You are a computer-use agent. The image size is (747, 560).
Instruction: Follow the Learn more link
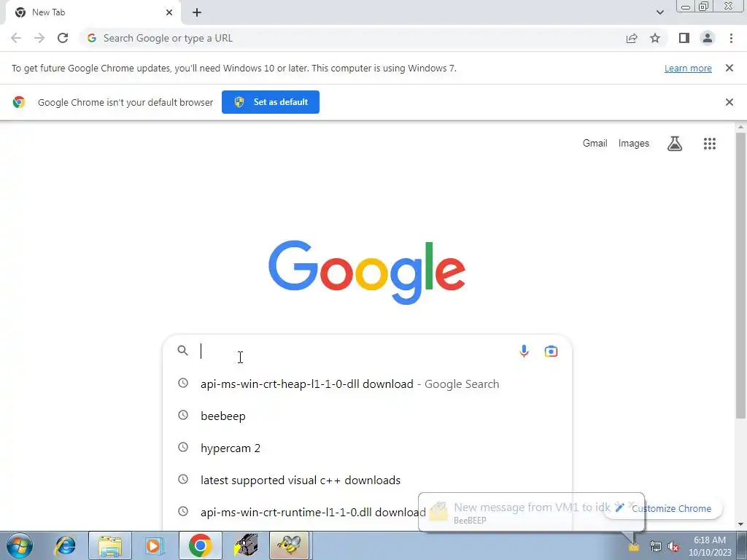688,68
